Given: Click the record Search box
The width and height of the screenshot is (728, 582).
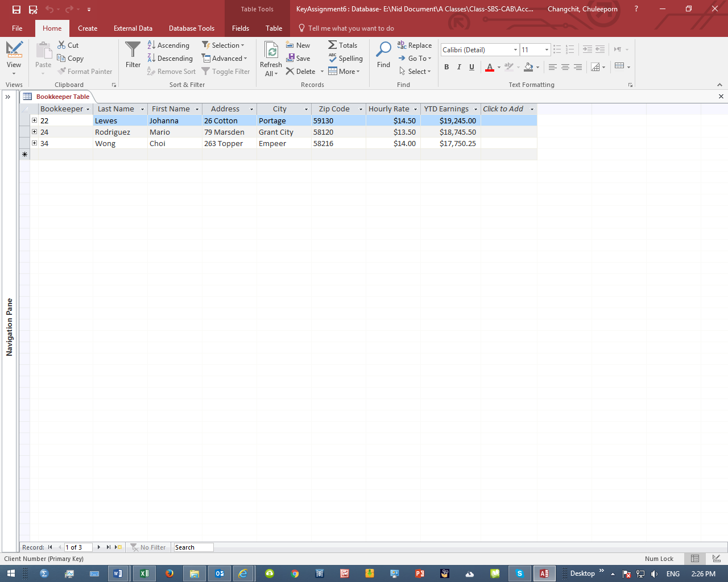Looking at the screenshot, I should coord(193,547).
